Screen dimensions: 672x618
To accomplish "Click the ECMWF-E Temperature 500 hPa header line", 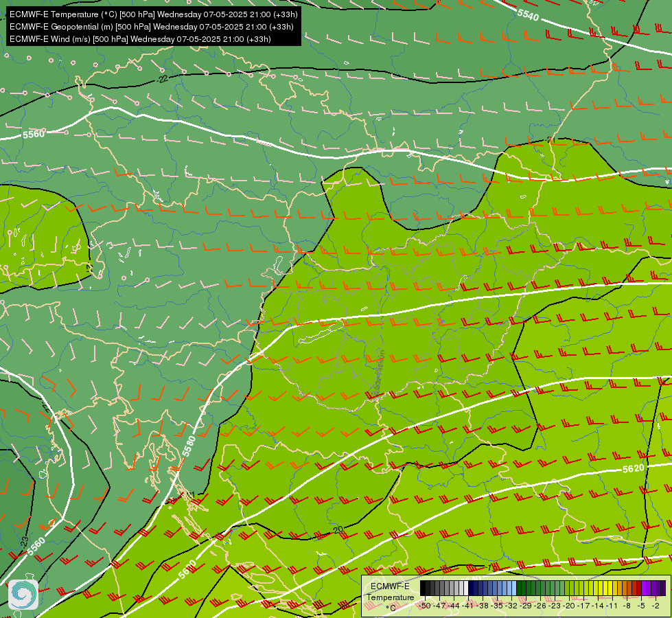I will [x=154, y=14].
